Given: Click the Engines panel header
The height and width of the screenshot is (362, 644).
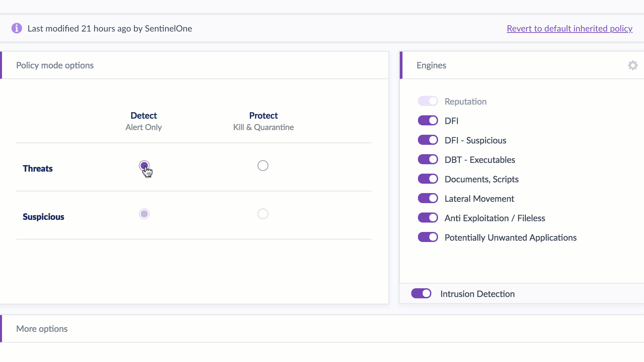Looking at the screenshot, I should coord(431,65).
